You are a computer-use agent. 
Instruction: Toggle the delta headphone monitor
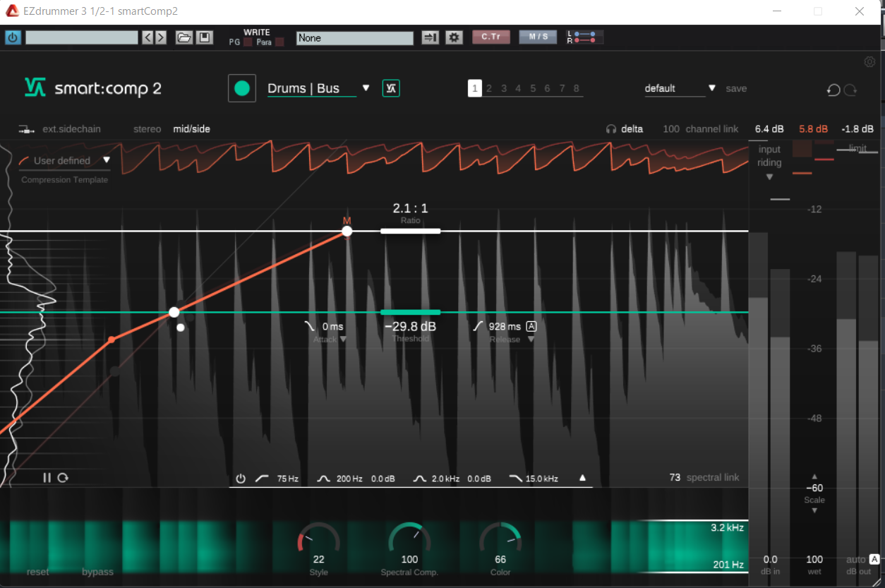(625, 129)
